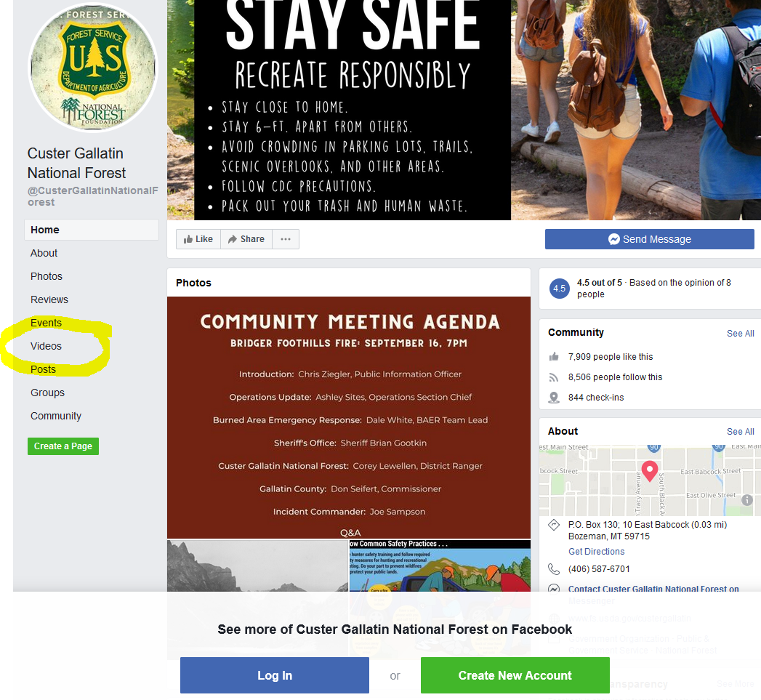The width and height of the screenshot is (761, 700).
Task: Click the Forest Service profile picture
Action: tap(93, 68)
